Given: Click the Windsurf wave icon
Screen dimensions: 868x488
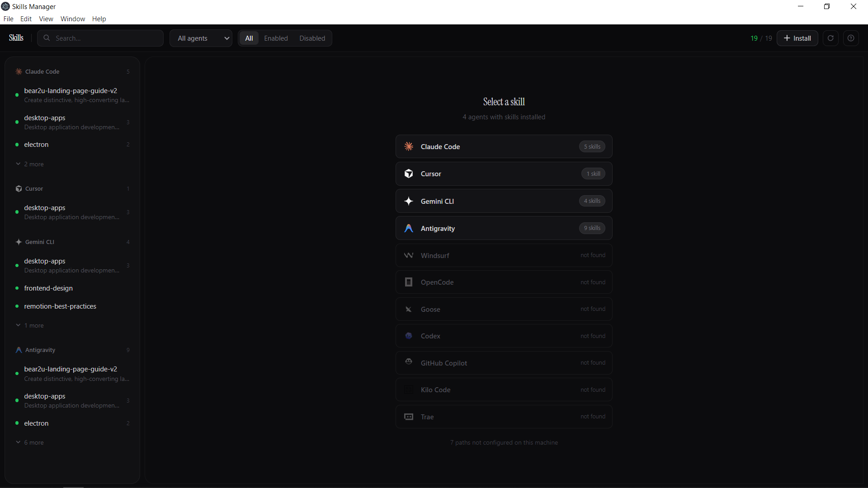Looking at the screenshot, I should point(409,255).
